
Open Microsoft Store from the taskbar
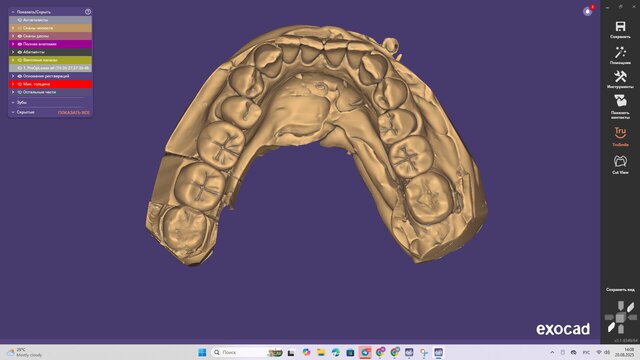click(350, 352)
